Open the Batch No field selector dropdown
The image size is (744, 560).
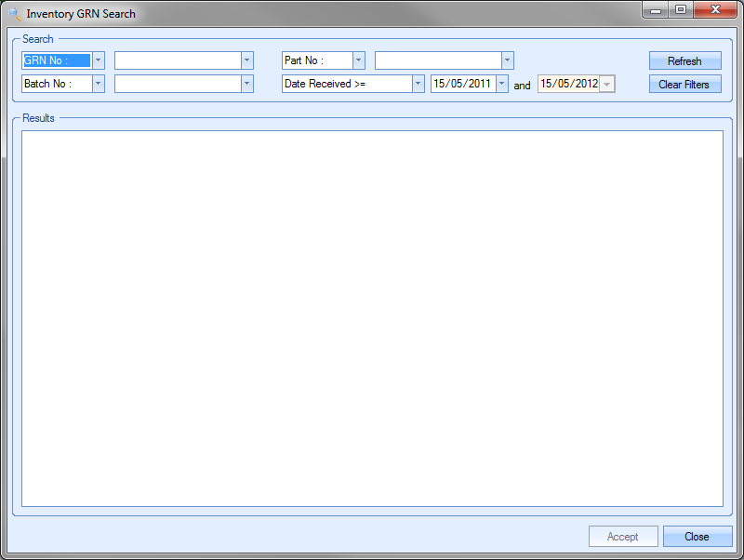[x=98, y=84]
